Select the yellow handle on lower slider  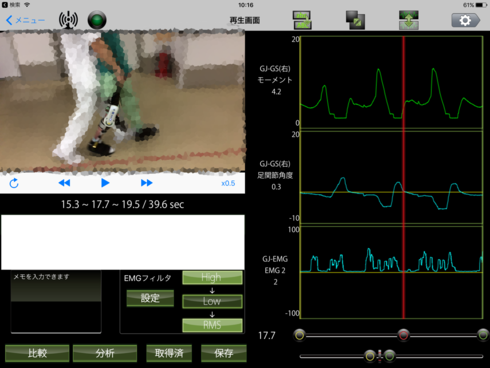[x=370, y=356]
